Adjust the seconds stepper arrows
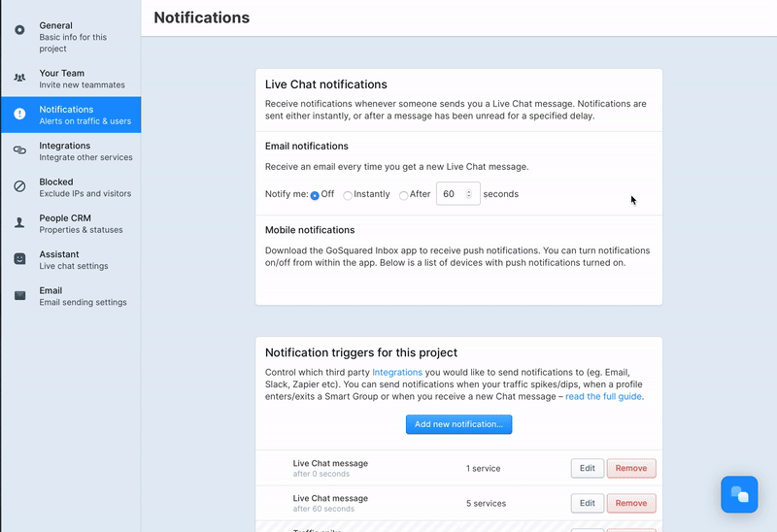777x532 pixels. coord(469,194)
